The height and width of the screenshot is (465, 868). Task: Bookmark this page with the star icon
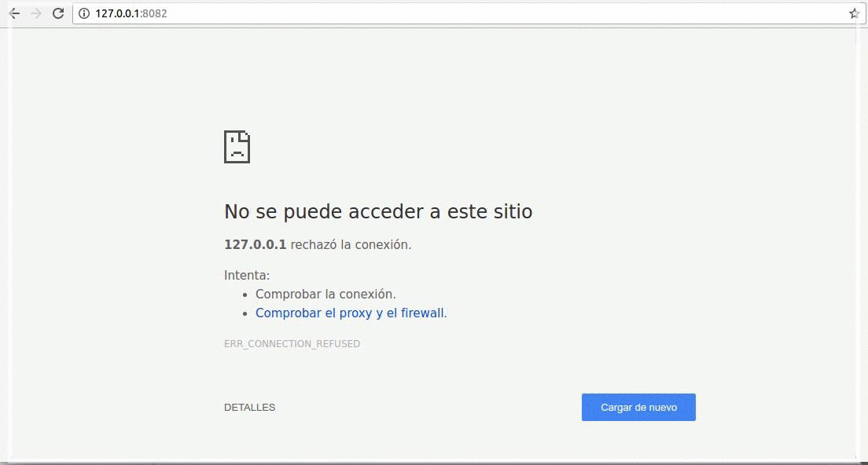(854, 13)
